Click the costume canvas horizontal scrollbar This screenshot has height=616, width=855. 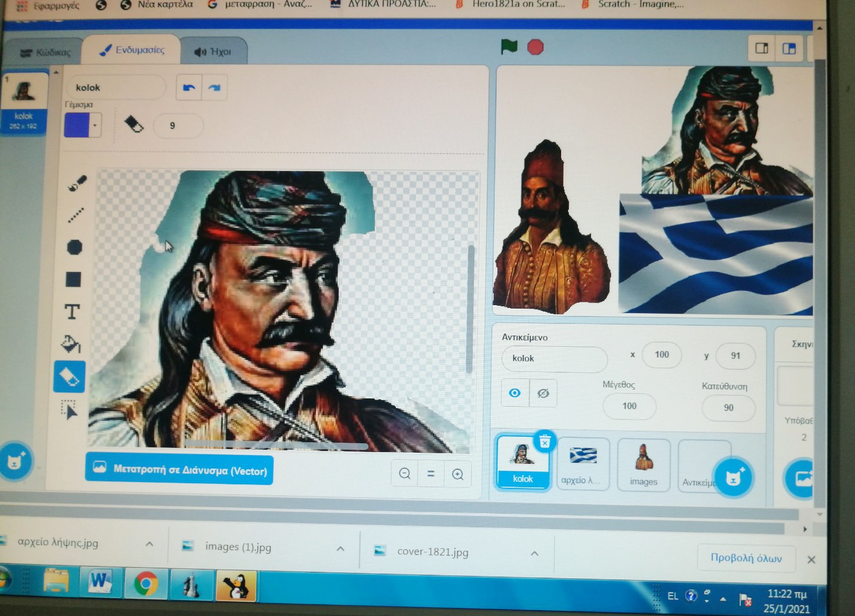(x=275, y=445)
